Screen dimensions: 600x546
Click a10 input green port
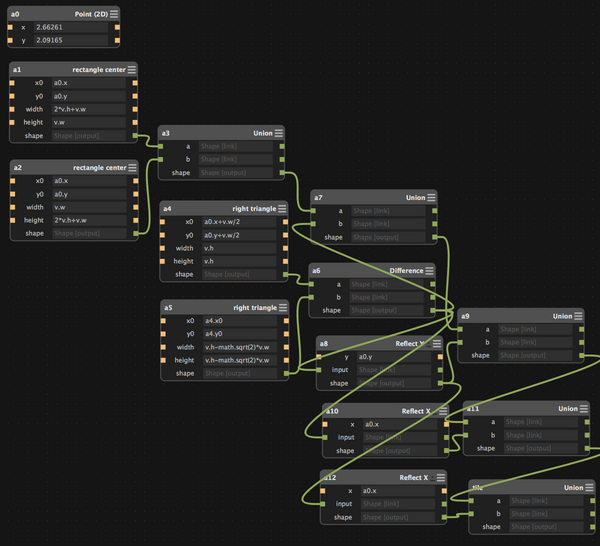coord(325,437)
